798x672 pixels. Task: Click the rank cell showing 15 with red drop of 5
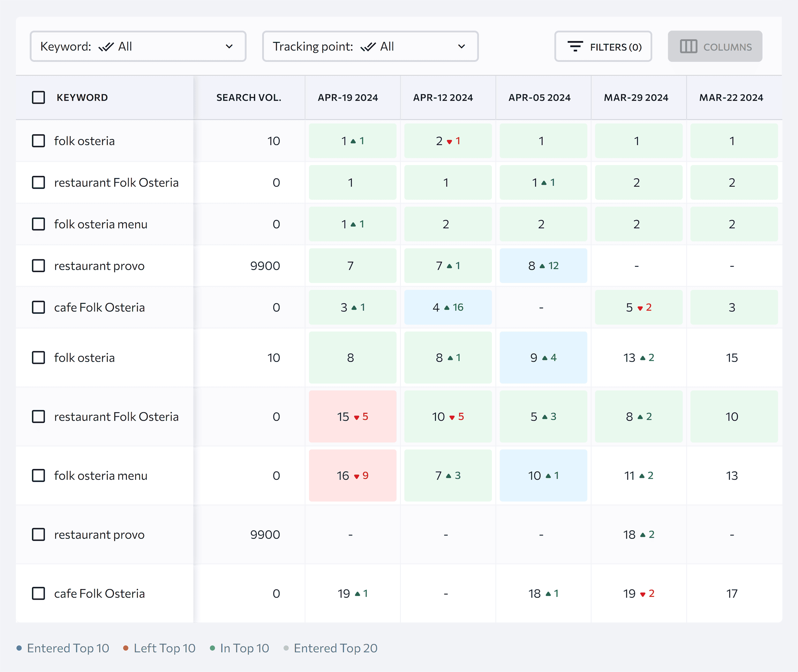tap(353, 417)
